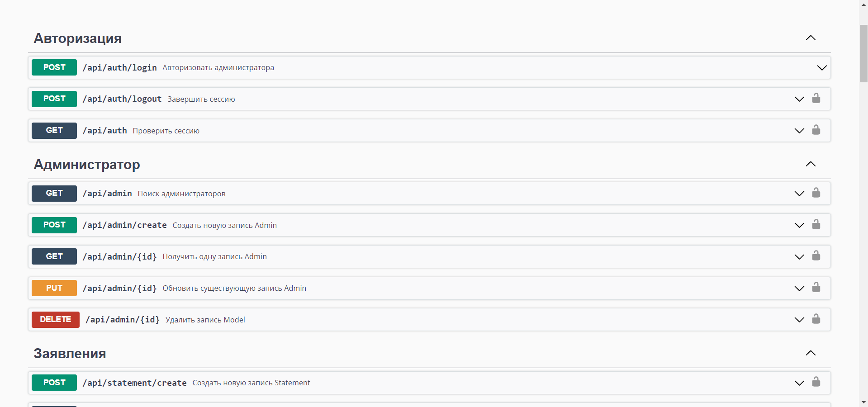Collapse the Администратор section
868x407 pixels.
pos(811,164)
